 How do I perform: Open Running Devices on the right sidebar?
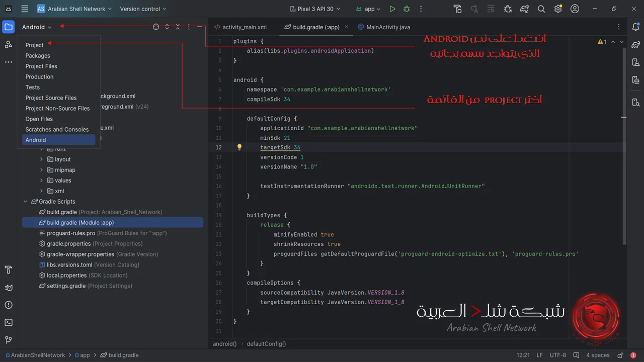[635, 80]
